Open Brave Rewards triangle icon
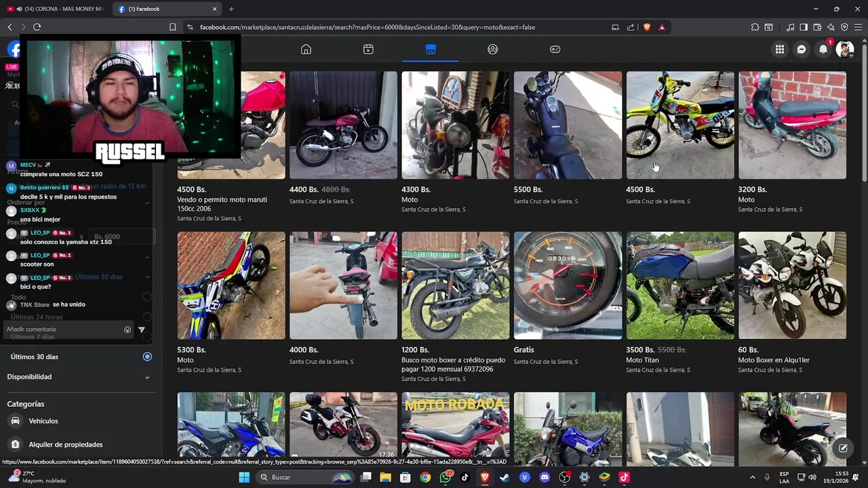 click(662, 27)
